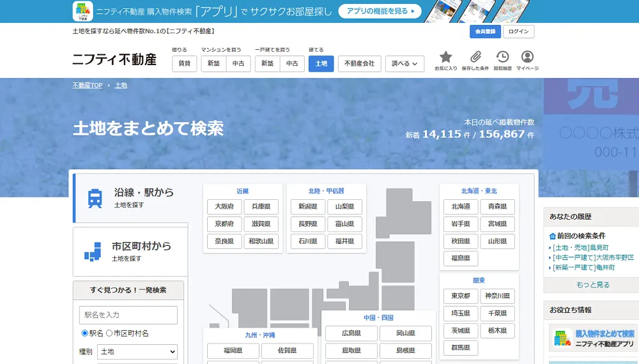Choose 栃木県 prefecture
This screenshot has width=639, height=364.
click(x=498, y=331)
